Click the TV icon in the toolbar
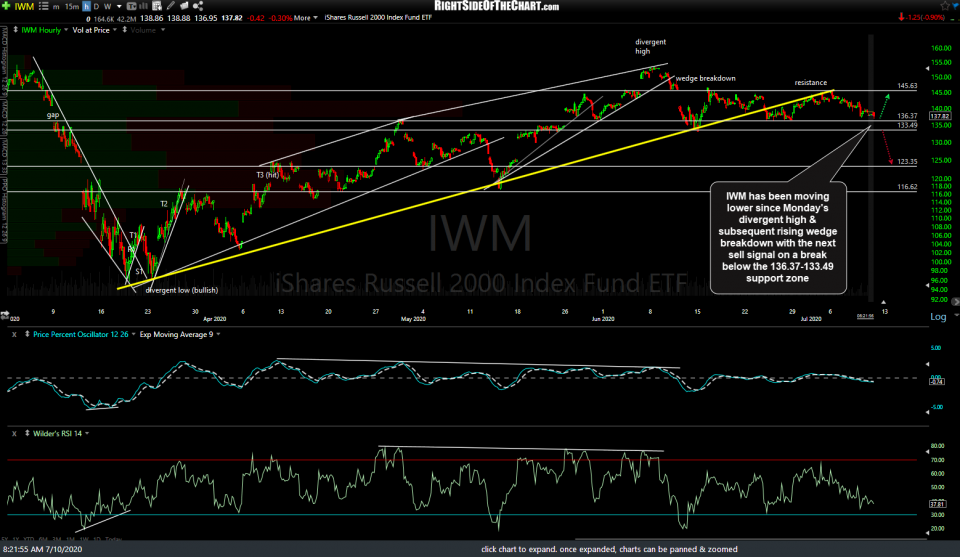Screen dimensions: 960x557 [132, 6]
